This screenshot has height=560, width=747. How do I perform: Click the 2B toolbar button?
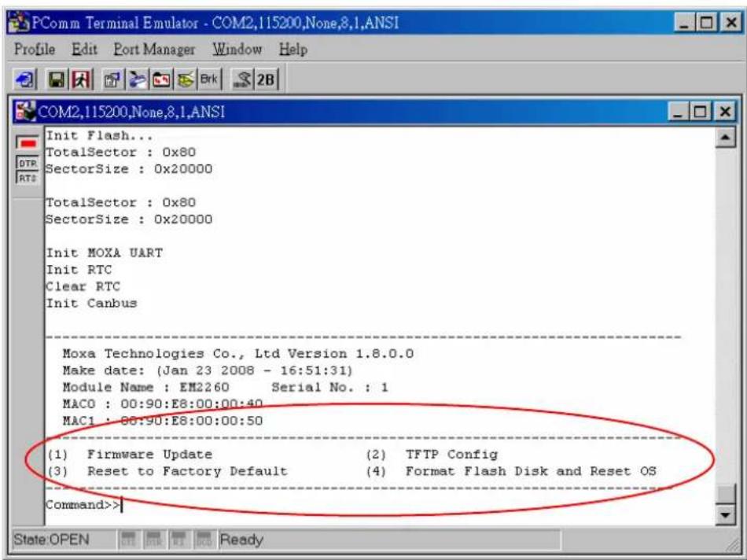(266, 79)
